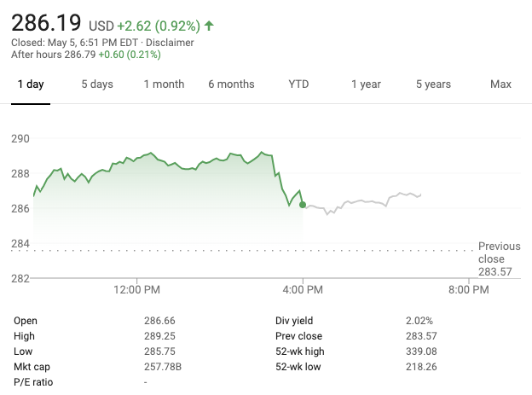Image resolution: width=532 pixels, height=395 pixels.
Task: Open the Disclaimer link
Action: tap(171, 43)
